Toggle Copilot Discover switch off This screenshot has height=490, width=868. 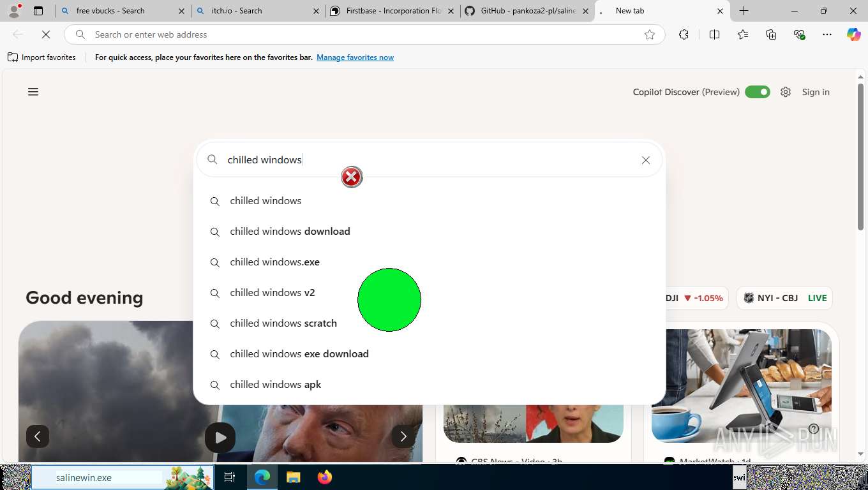(x=758, y=92)
